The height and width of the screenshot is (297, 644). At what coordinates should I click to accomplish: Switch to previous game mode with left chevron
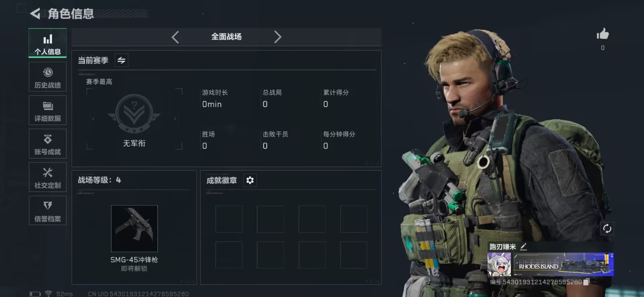175,37
